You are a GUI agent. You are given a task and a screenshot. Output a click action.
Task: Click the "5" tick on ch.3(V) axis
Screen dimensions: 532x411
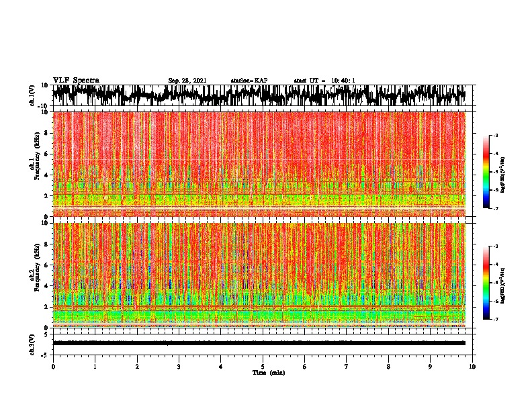coord(46,334)
